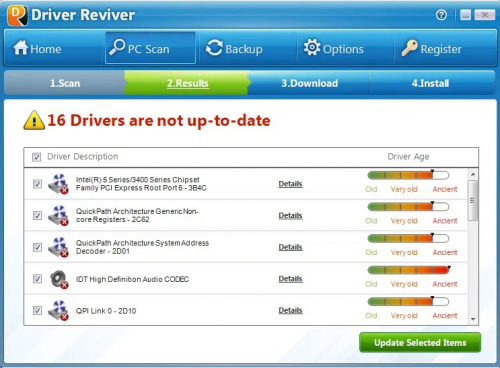
Task: Click the 'QuickPath Architecture System Address Decoder' name
Action: click(x=142, y=247)
